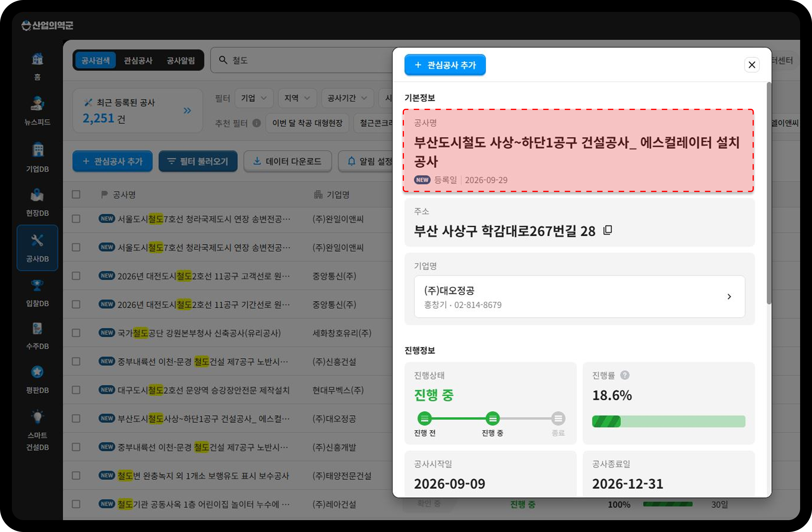
Task: Check the 고객선로 대전도시철도2호선 row checkbox
Action: [x=76, y=276]
